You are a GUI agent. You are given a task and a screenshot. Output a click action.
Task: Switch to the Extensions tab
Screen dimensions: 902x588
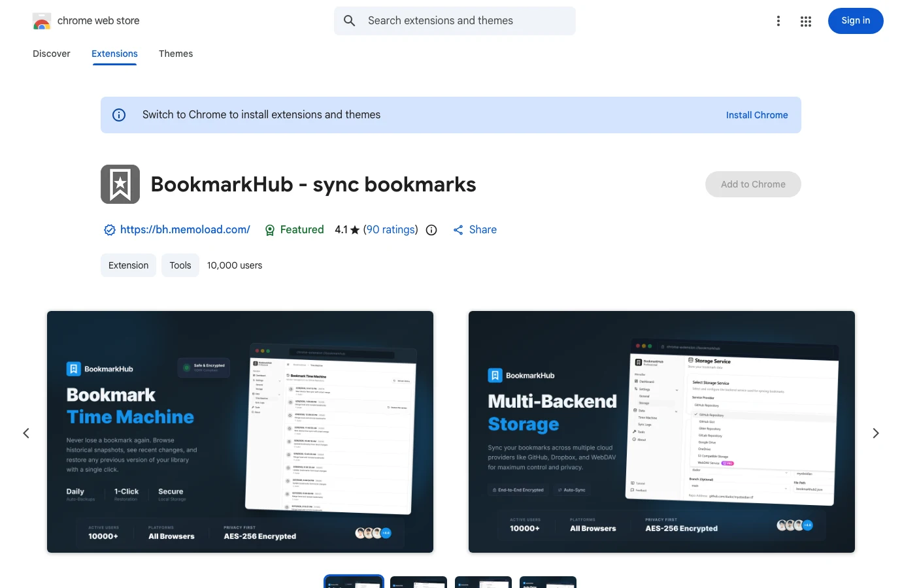114,54
